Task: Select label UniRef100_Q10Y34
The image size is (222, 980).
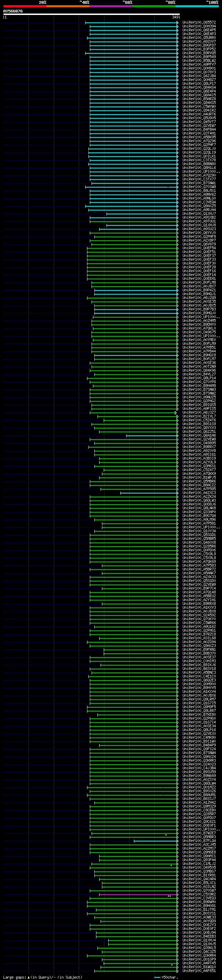Action: click(x=199, y=532)
